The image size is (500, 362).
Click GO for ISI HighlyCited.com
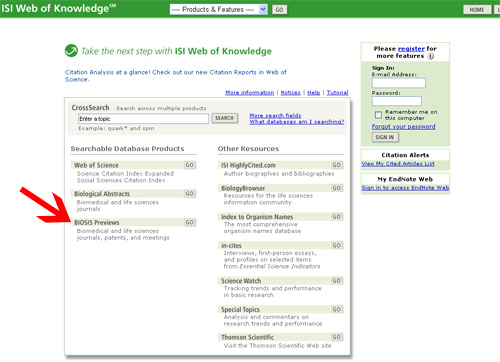pos(337,165)
